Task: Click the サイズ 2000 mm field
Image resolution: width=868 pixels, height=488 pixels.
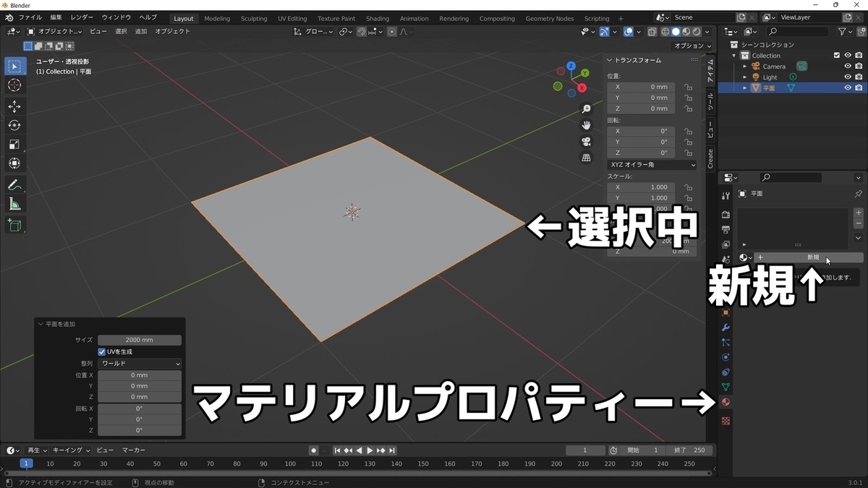Action: pos(140,340)
